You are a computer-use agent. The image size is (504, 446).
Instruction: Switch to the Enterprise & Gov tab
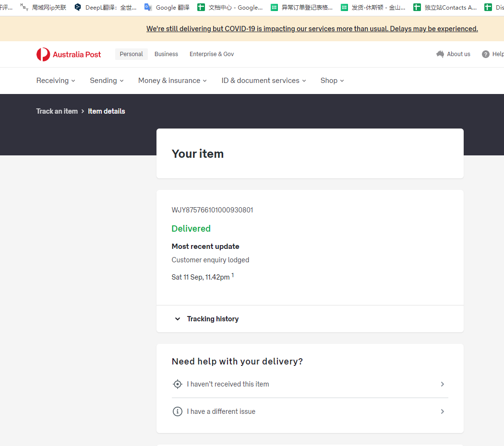point(212,54)
